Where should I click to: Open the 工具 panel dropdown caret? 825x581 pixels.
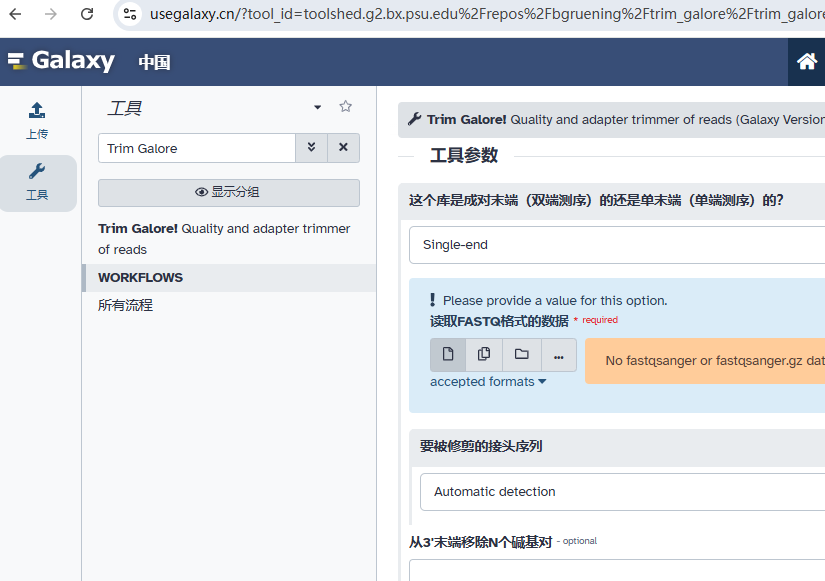(317, 107)
